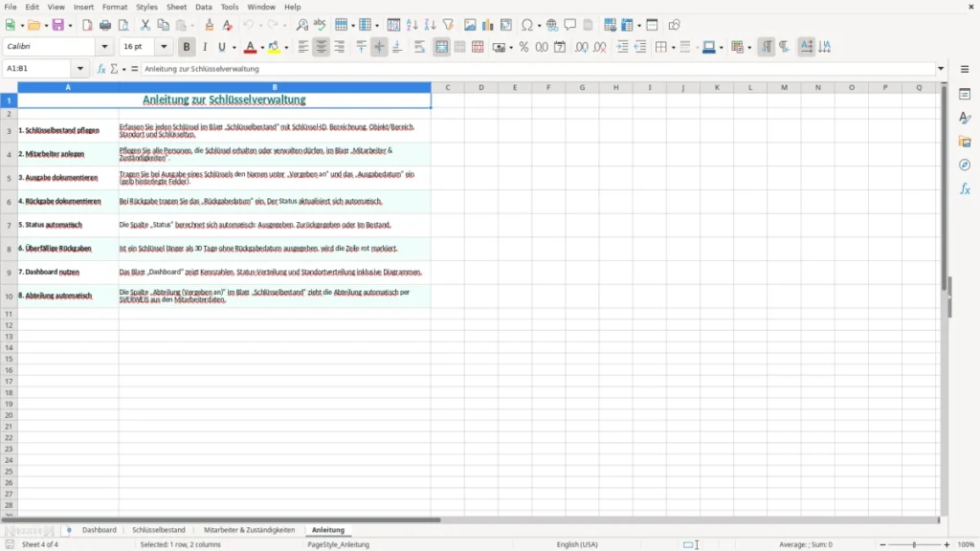
Task: Run the spelling check (abc) icon
Action: [320, 25]
